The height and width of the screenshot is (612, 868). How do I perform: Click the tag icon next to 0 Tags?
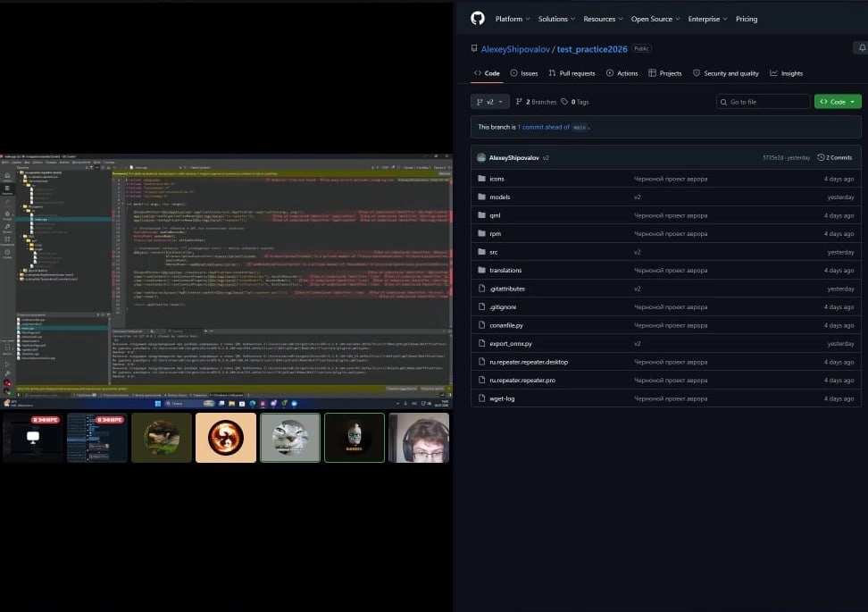click(x=564, y=102)
